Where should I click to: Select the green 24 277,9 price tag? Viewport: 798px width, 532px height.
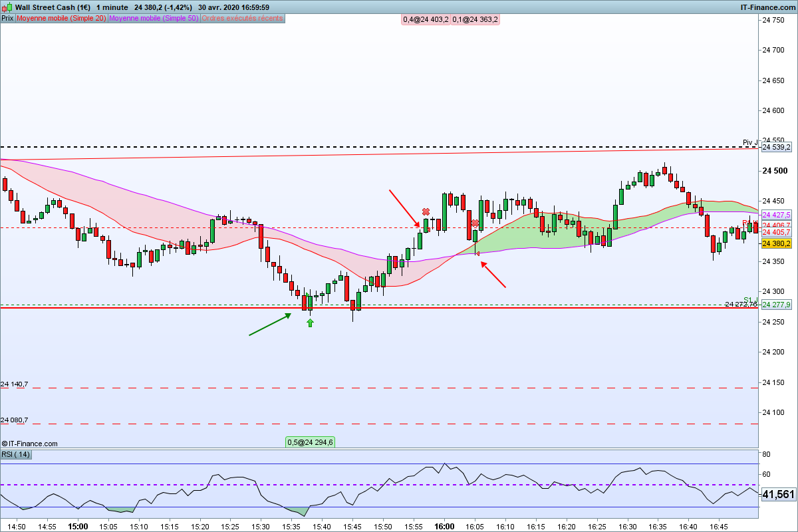[x=776, y=305]
